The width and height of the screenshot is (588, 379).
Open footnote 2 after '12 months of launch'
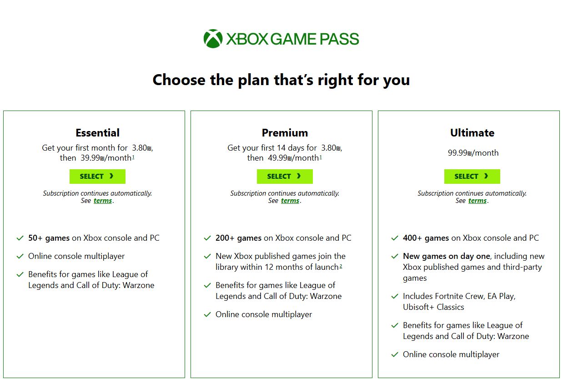click(341, 266)
